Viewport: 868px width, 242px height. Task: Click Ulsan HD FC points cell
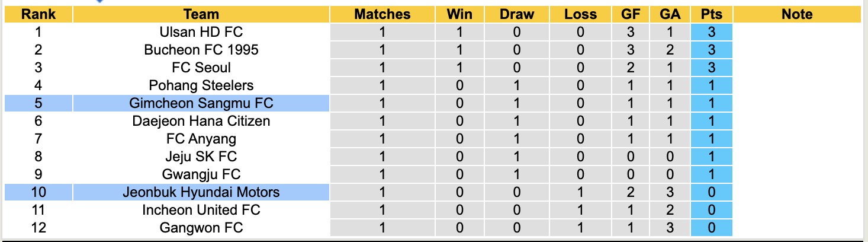coord(711,32)
